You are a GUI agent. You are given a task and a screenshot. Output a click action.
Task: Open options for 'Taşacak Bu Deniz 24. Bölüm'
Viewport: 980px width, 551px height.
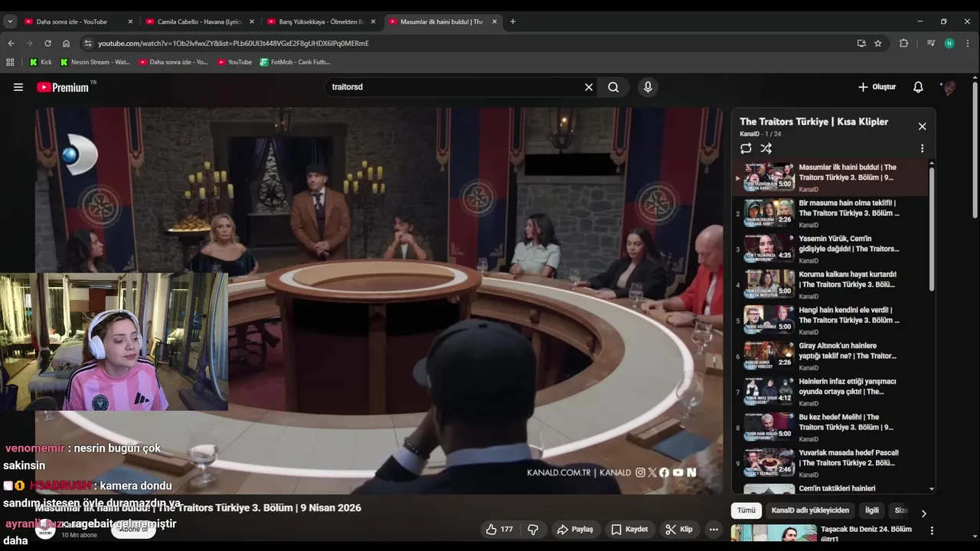point(932,530)
